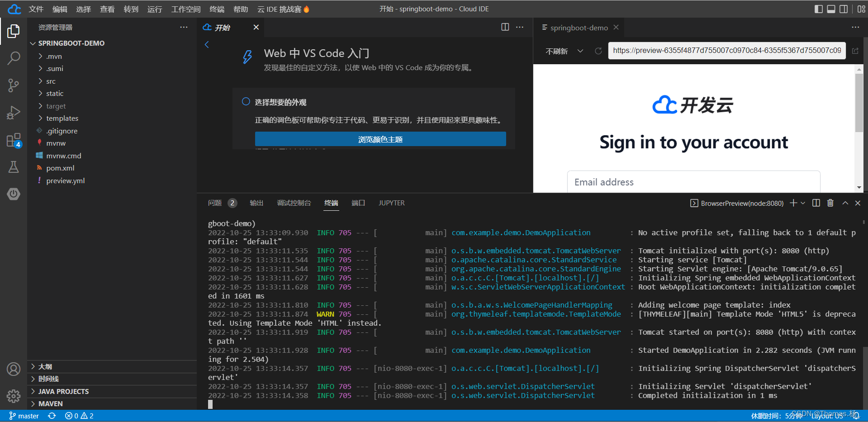
Task: Create a new terminal with plus icon
Action: click(x=793, y=203)
